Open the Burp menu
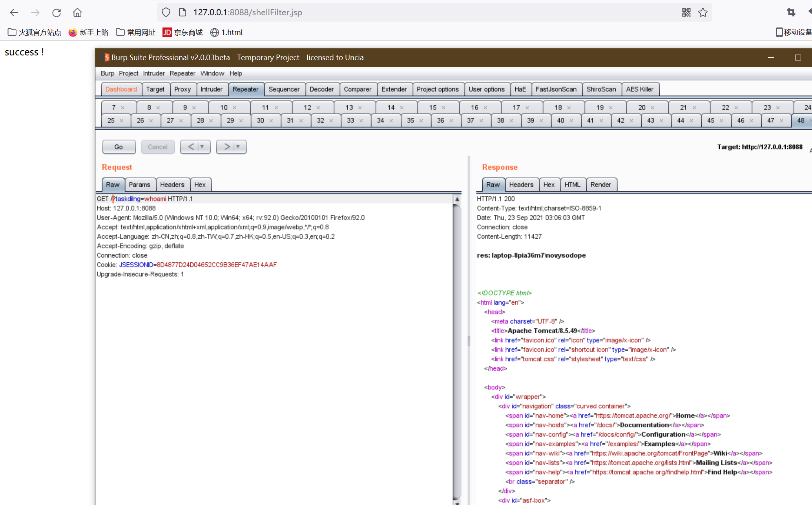Image resolution: width=812 pixels, height=505 pixels. 108,73
